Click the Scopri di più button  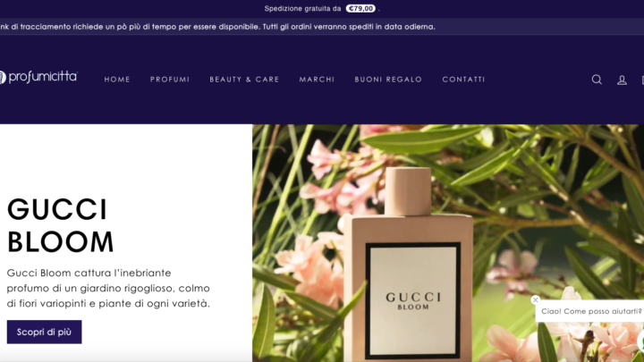45,332
